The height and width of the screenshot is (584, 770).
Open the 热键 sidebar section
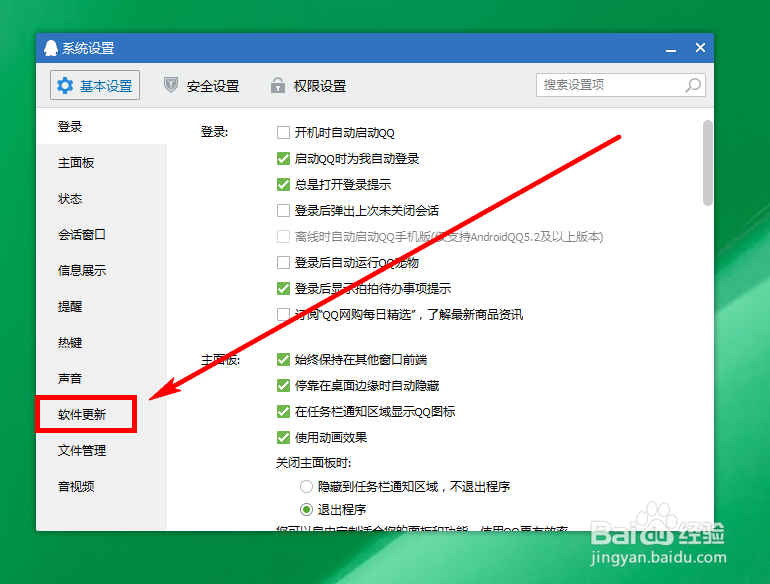tap(102, 342)
